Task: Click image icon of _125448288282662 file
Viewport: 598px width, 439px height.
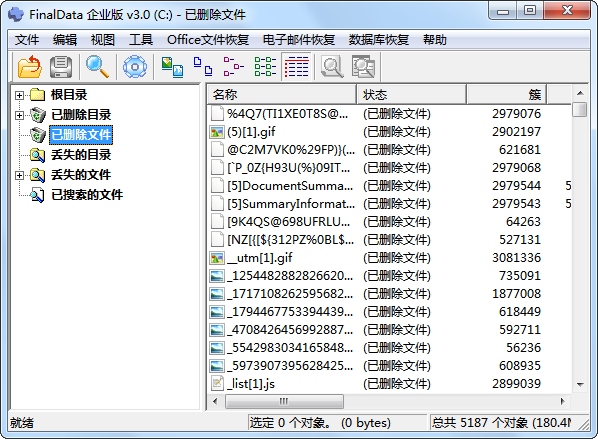Action: tap(217, 276)
